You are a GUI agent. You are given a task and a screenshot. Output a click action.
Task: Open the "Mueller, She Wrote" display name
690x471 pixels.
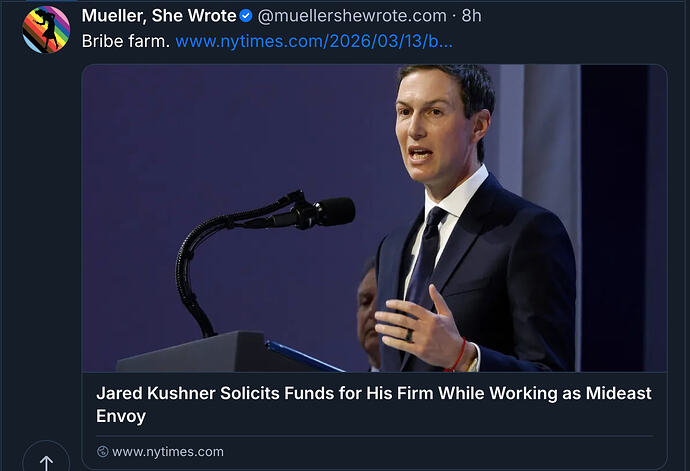coord(159,16)
